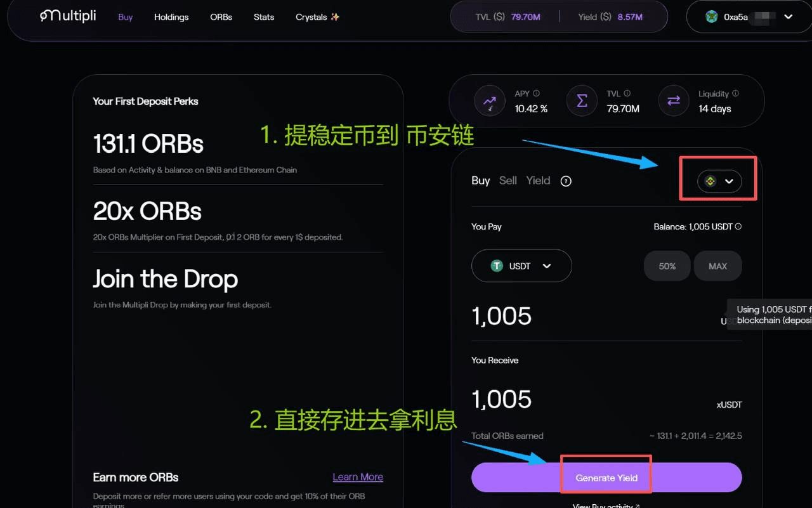Click the Liquidity swap arrows icon
This screenshot has height=508, width=812.
click(674, 101)
